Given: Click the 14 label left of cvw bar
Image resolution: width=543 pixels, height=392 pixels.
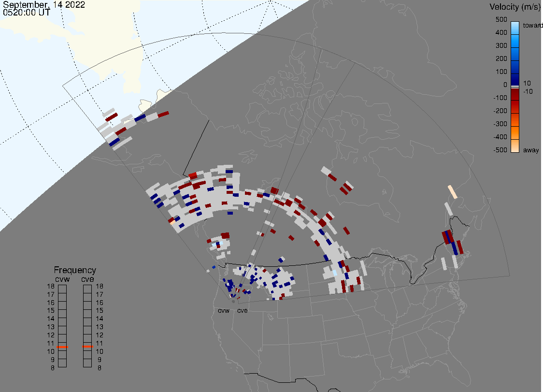Looking at the screenshot, I should tap(51, 319).
